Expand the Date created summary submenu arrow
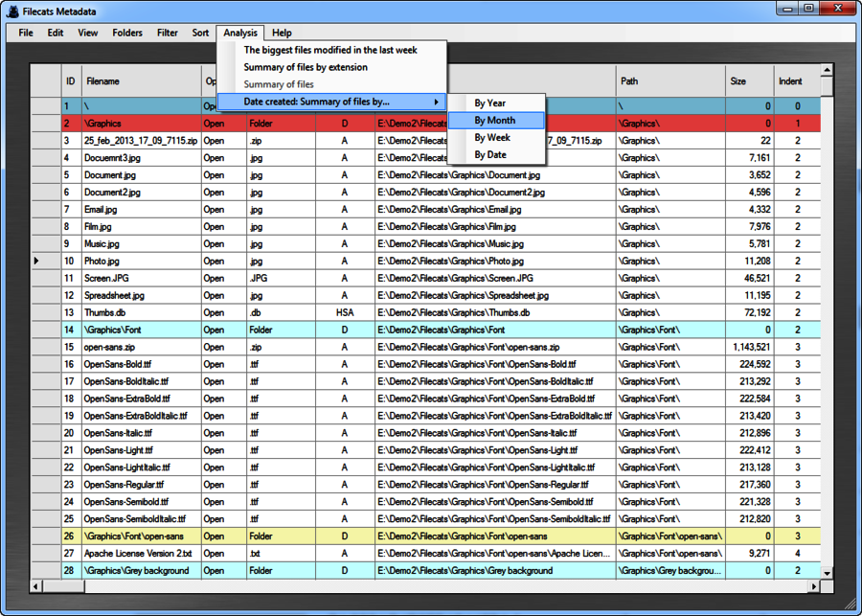This screenshot has width=862, height=616. (x=437, y=102)
